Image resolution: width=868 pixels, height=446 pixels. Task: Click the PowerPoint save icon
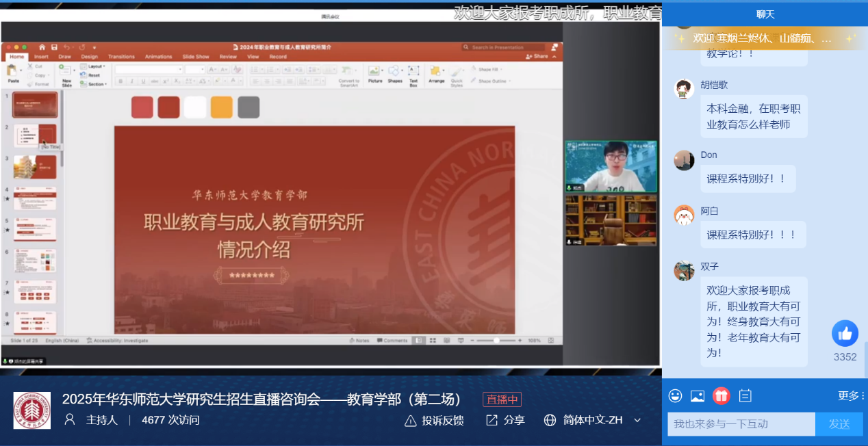[53, 47]
